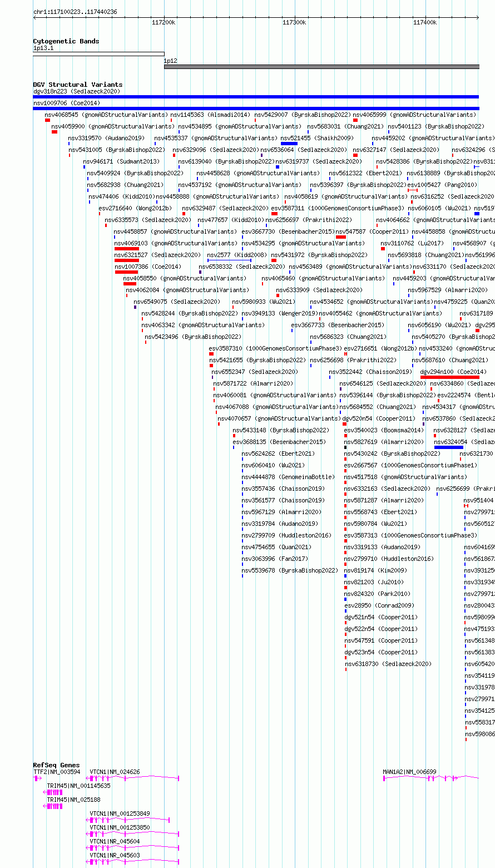
Task: Select the esv3667733 (Besenbacher2015) label
Action: pyautogui.click(x=338, y=325)
